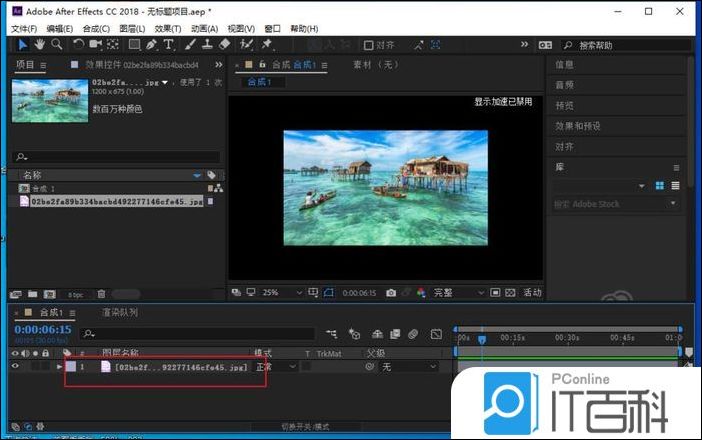Hide layer 1 using eye icon
Image resolution: width=702 pixels, height=440 pixels.
[x=15, y=367]
